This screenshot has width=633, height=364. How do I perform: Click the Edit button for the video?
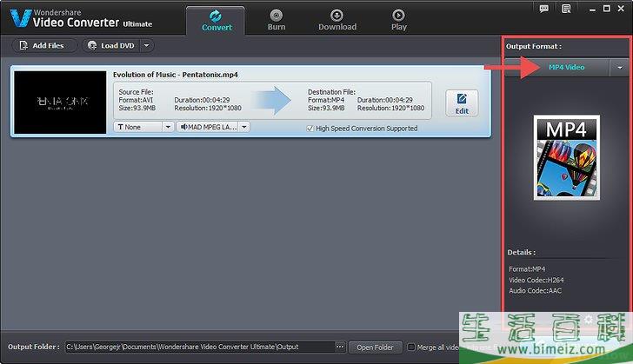462,103
